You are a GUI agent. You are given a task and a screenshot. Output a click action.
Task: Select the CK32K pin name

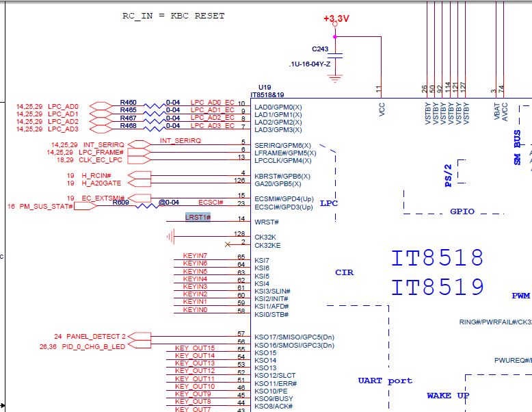(x=265, y=237)
